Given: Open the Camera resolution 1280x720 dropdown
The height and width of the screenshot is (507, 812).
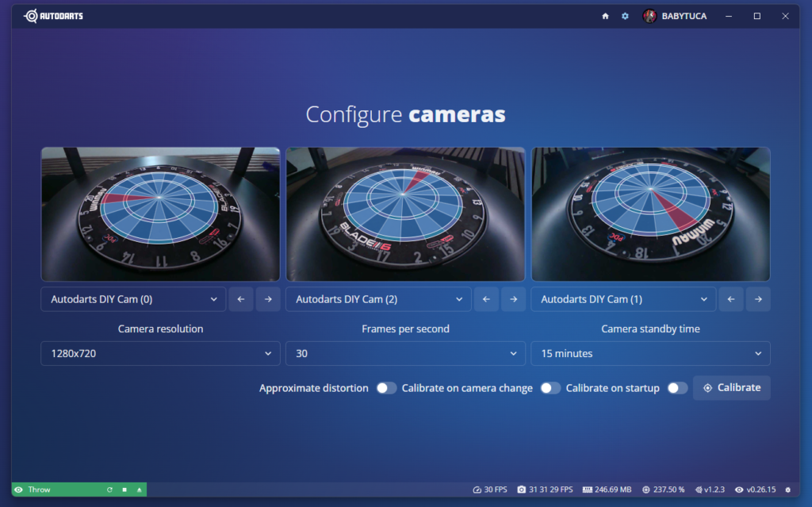Looking at the screenshot, I should pos(160,353).
